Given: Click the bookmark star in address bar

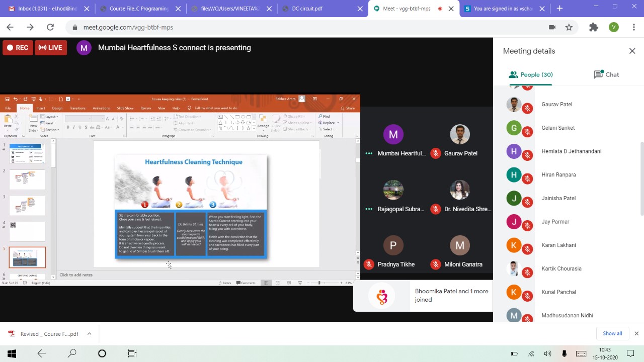Looking at the screenshot, I should 569,27.
